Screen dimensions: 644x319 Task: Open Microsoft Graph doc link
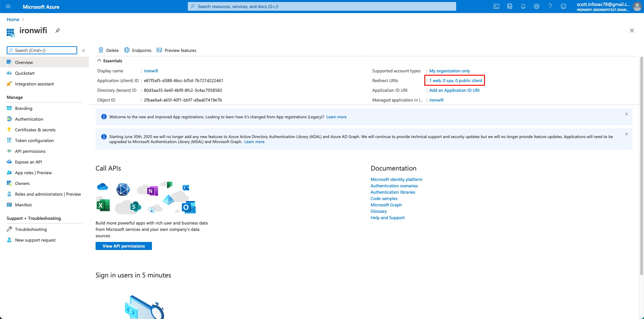pos(386,205)
